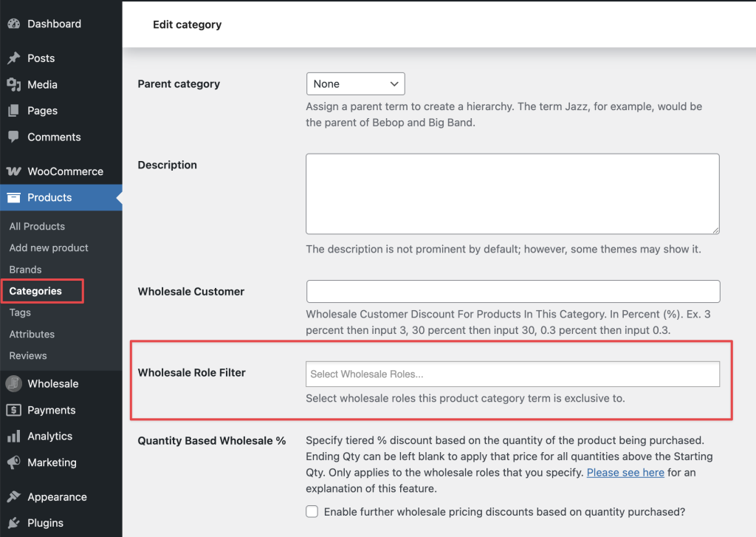This screenshot has height=537, width=756.
Task: Follow the 'Please see here' link
Action: coord(625,472)
